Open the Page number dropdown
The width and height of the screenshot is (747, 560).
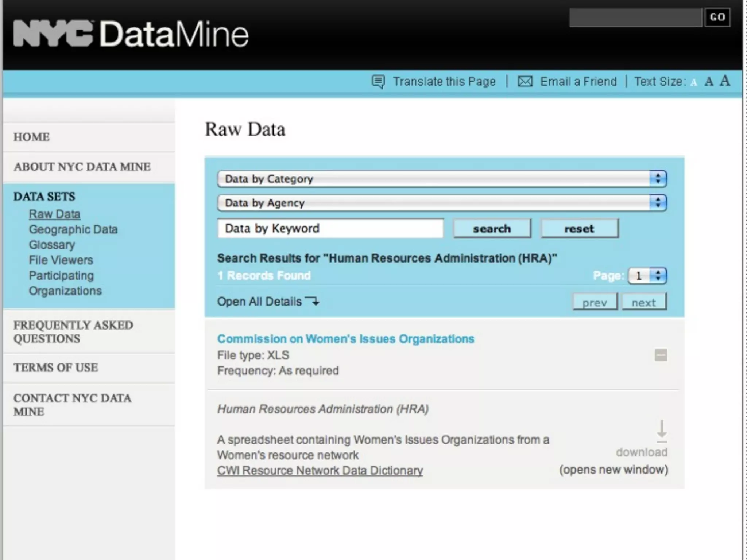coord(647,276)
